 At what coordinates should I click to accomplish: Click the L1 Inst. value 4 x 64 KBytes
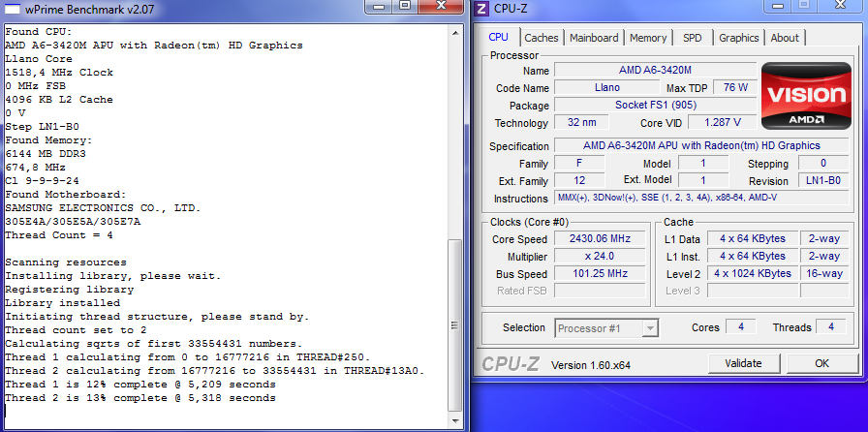tap(753, 257)
